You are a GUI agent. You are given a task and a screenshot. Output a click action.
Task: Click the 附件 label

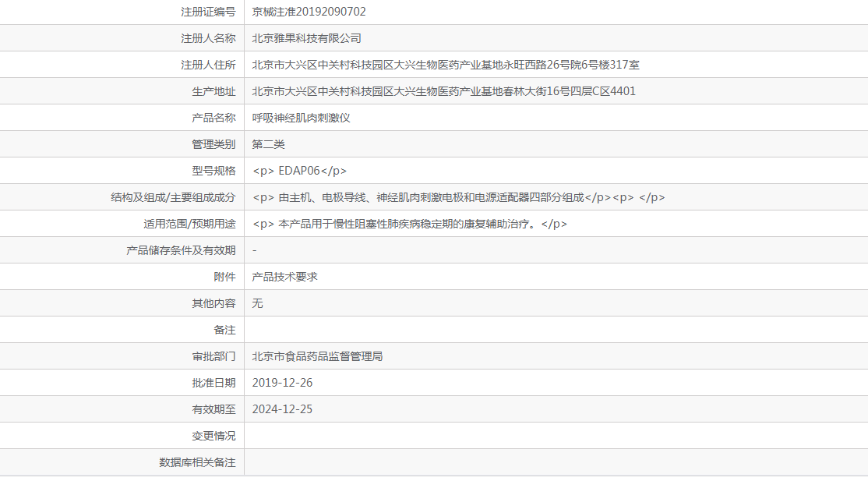(x=224, y=277)
